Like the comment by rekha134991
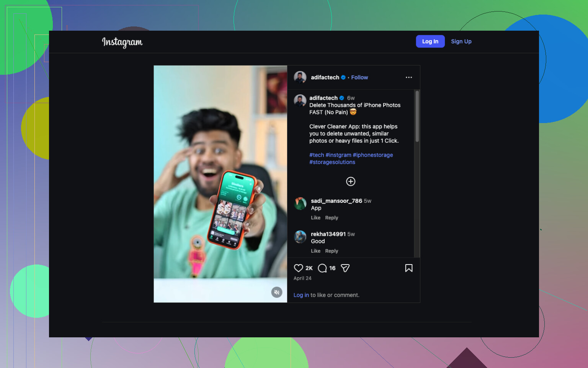Image resolution: width=588 pixels, height=368 pixels. click(316, 251)
